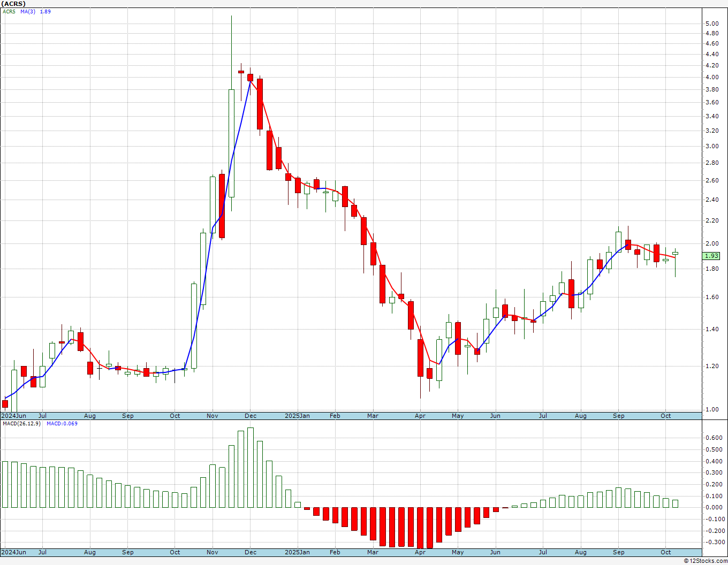728x565 pixels.
Task: Click the 1.93 current price tag
Action: (x=711, y=256)
